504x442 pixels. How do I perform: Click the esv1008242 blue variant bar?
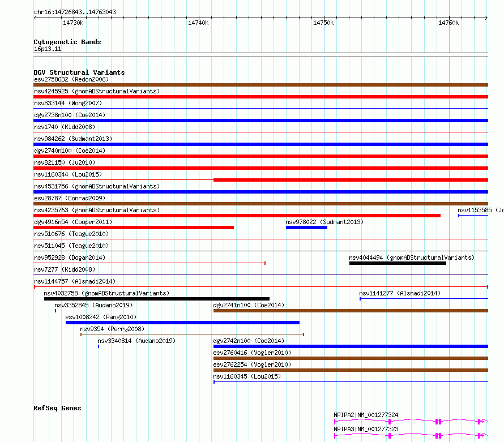[x=182, y=323]
